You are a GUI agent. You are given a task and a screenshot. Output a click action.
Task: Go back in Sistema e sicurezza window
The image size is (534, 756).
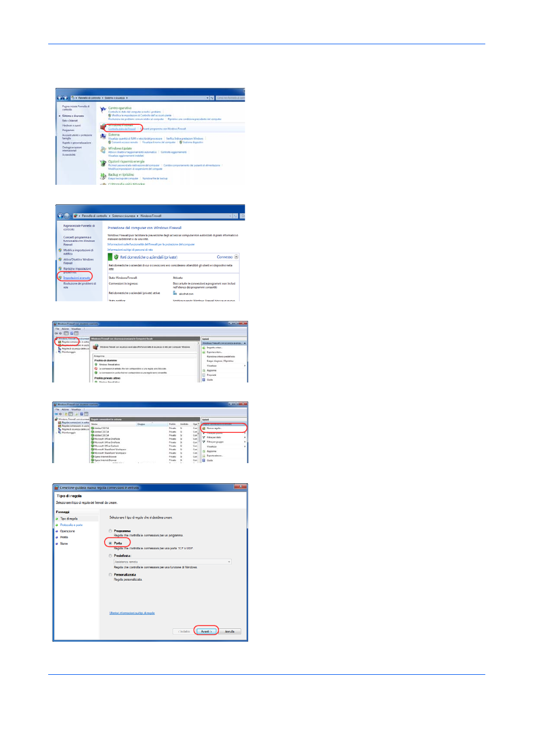point(60,98)
